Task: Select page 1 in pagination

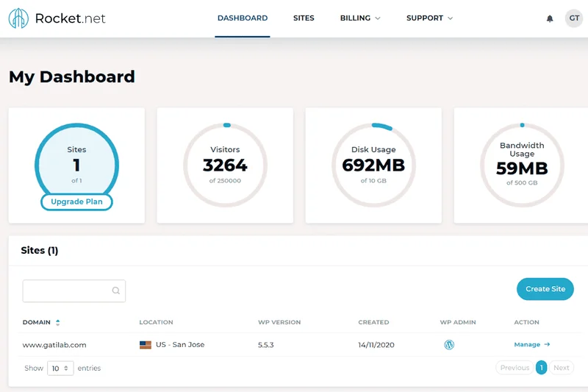Action: [x=541, y=368]
